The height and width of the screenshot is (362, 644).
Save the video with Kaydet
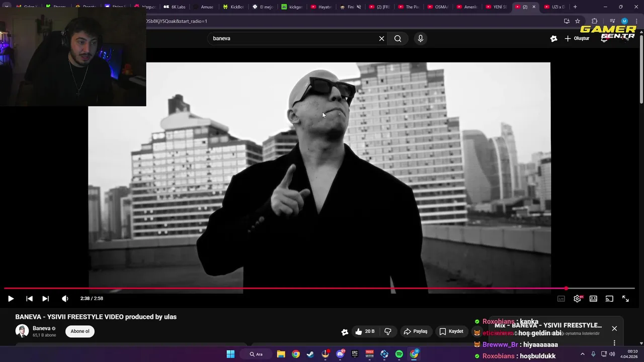tap(451, 331)
